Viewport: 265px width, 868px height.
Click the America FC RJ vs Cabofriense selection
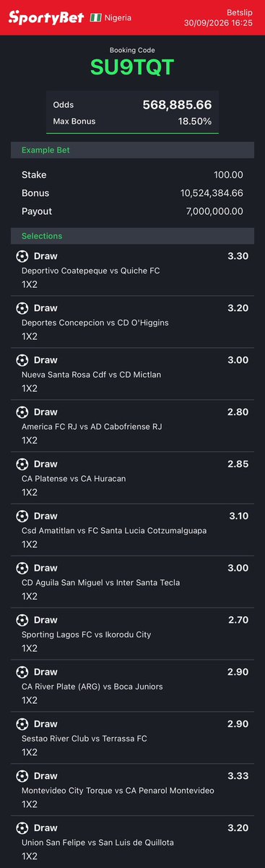coord(132,427)
